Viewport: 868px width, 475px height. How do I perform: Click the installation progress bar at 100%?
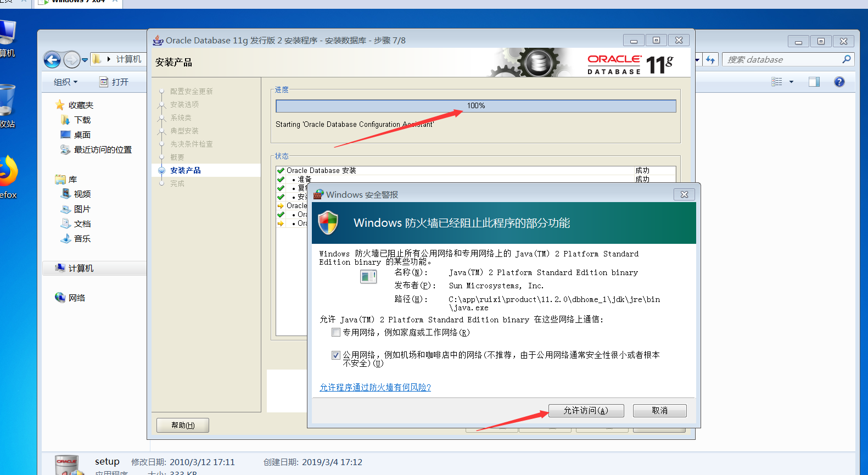476,106
